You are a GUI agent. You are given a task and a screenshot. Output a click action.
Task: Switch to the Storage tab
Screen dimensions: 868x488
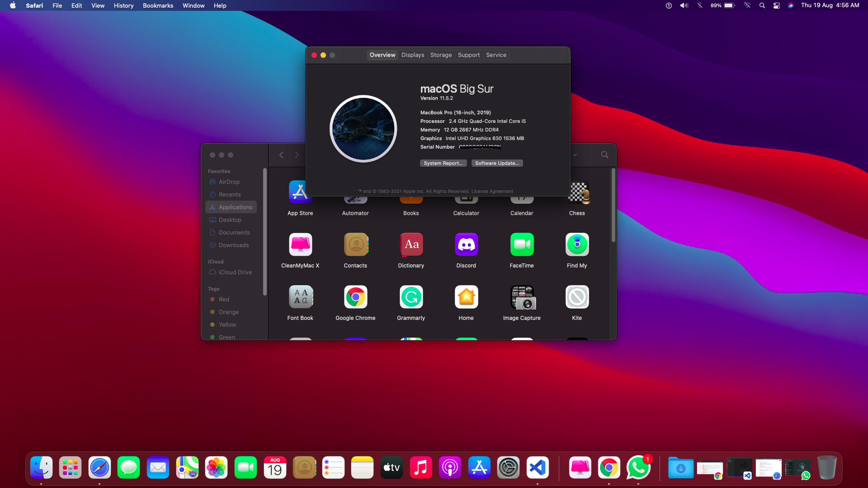(441, 55)
